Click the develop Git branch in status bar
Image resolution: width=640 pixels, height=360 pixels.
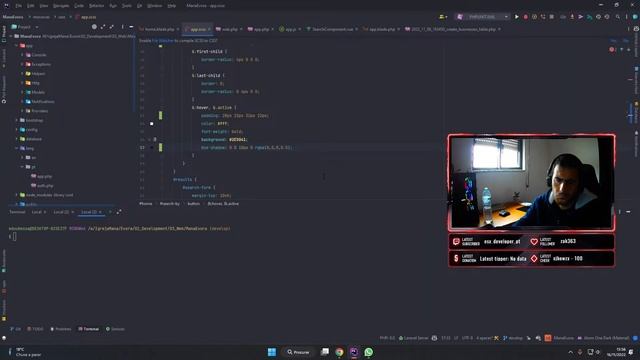(513, 338)
